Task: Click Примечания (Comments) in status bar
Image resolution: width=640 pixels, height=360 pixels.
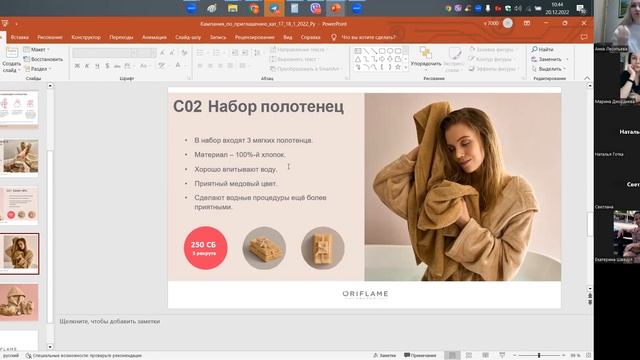Action: [420, 356]
